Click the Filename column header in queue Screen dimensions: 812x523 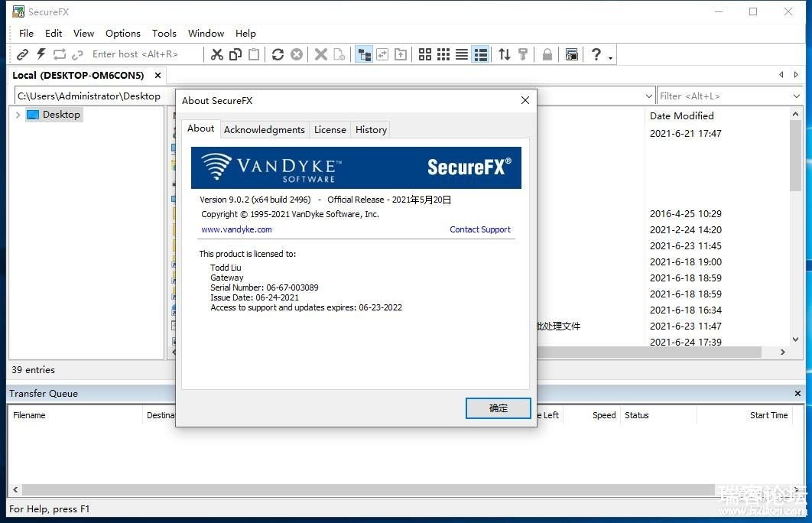[75, 415]
